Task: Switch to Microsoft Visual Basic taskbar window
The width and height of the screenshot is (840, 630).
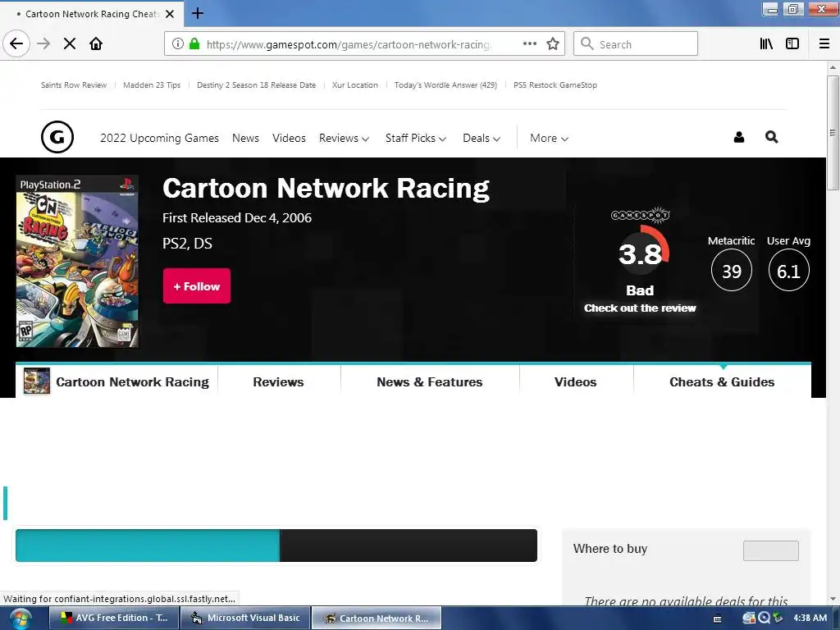Action: [x=244, y=618]
